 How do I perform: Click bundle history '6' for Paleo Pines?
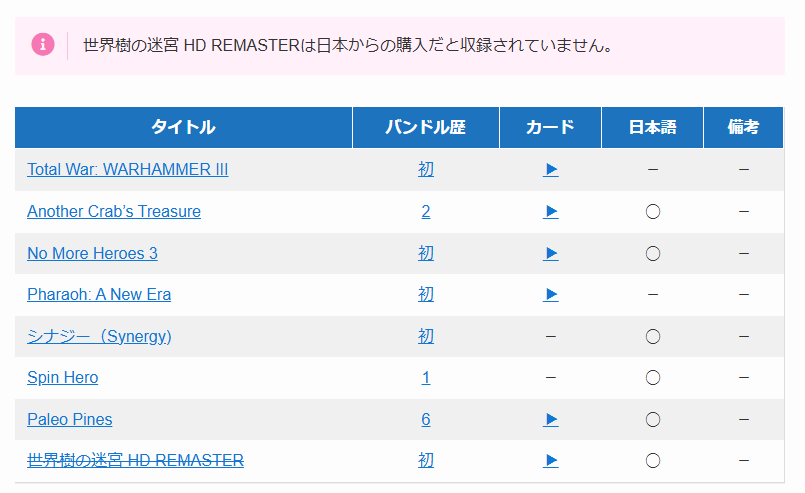click(x=426, y=420)
